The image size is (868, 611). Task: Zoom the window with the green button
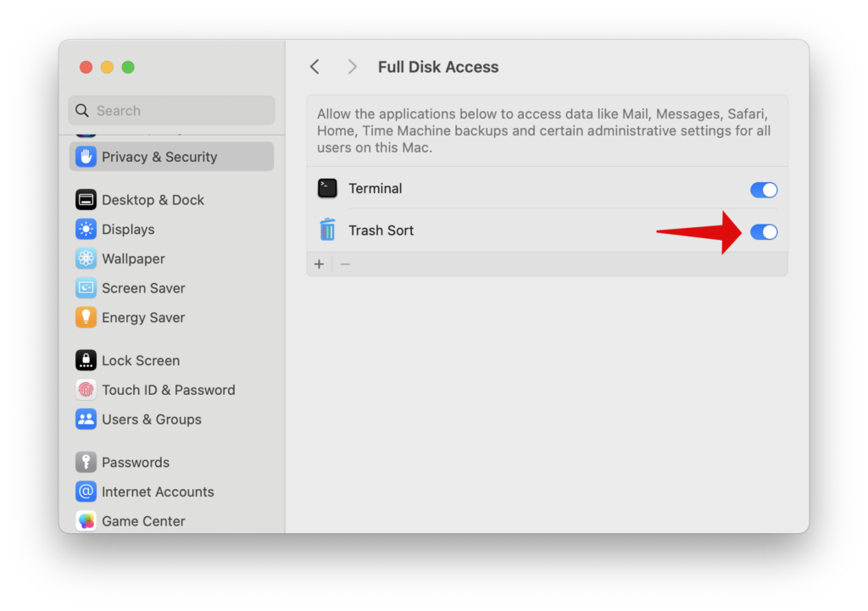pos(128,67)
